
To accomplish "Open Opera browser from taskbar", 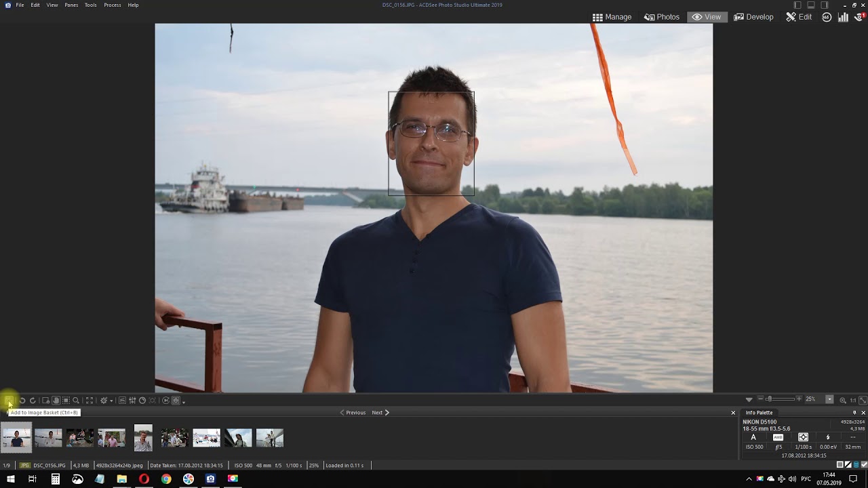I will pos(144,479).
